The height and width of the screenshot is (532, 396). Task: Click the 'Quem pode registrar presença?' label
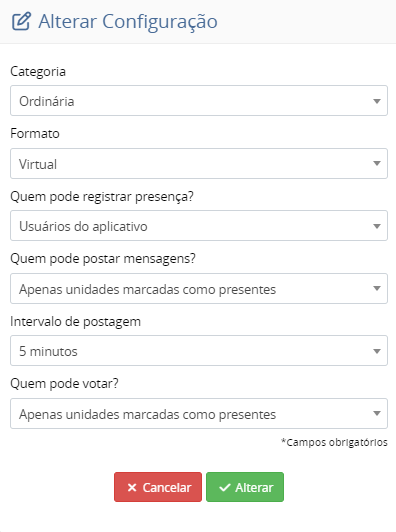point(102,197)
